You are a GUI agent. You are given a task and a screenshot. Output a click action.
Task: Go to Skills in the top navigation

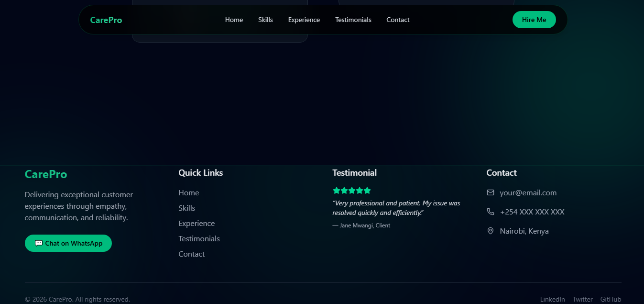tap(265, 20)
